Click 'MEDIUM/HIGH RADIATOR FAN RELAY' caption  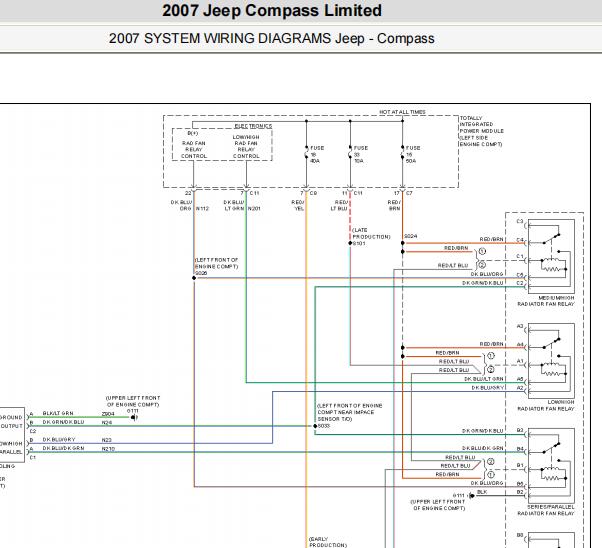(546, 301)
